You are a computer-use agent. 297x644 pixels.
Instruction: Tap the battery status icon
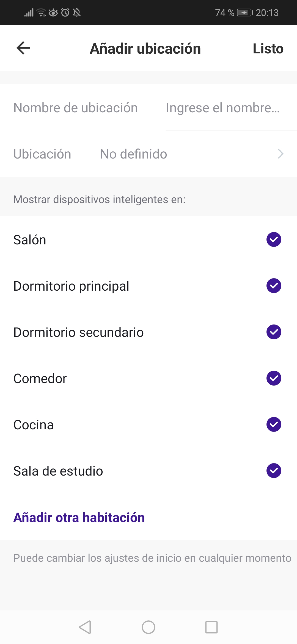click(x=245, y=13)
